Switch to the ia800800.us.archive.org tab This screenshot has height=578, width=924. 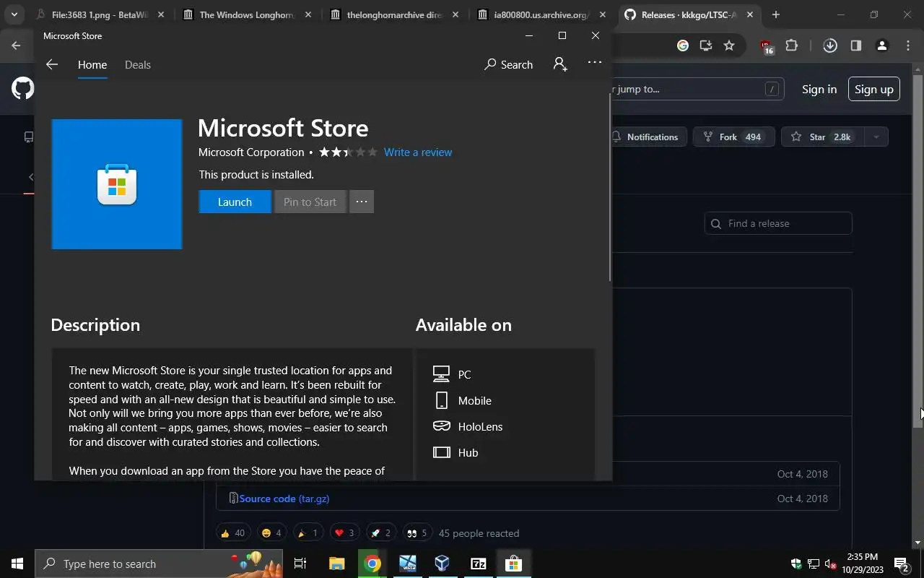[541, 14]
